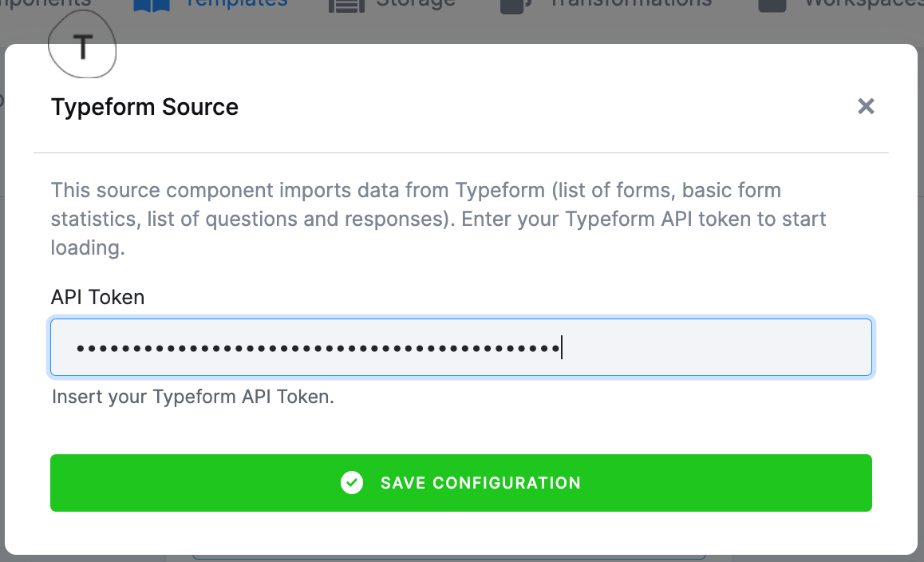Click the Workspaces icon

point(771,4)
